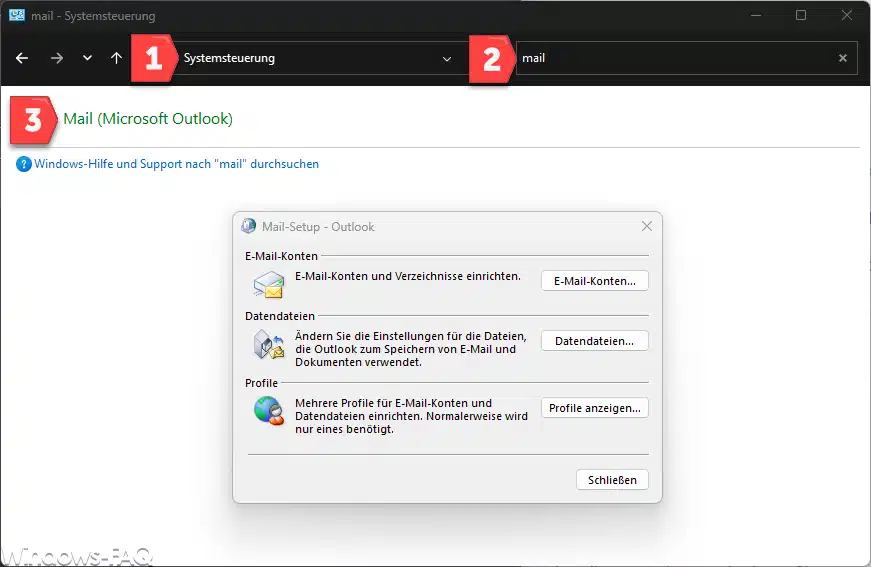This screenshot has width=871, height=567.
Task: Click the 'Profile' section heading
Action: pos(261,383)
